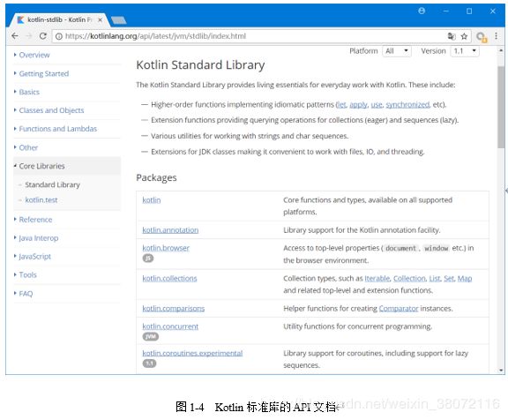508x420 pixels.
Task: Click the scrollbar up arrow
Action: pos(501,50)
